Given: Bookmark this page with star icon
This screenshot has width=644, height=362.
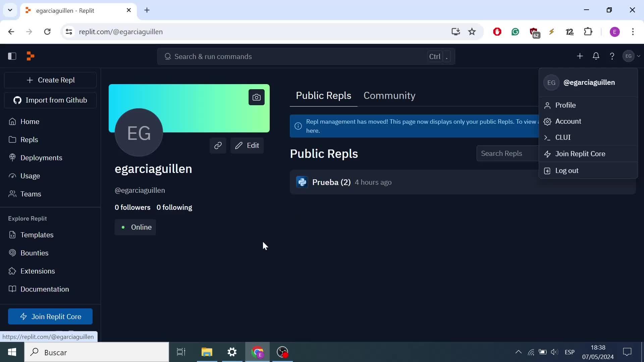Looking at the screenshot, I should [472, 32].
